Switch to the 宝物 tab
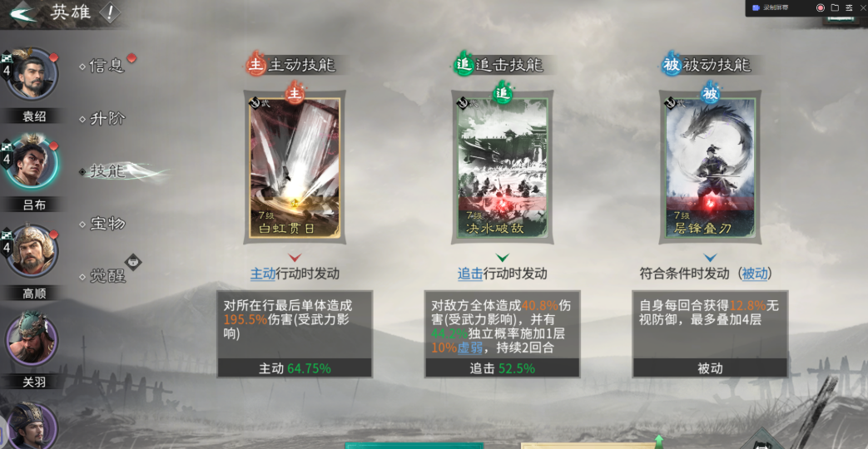The width and height of the screenshot is (868, 449). tap(107, 224)
